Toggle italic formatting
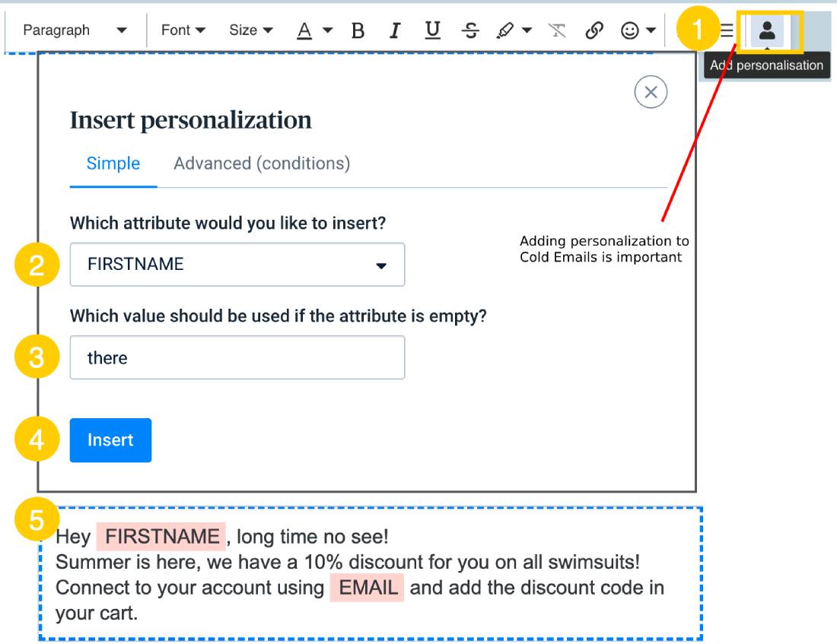Screen dimensions: 837x644 click(394, 30)
